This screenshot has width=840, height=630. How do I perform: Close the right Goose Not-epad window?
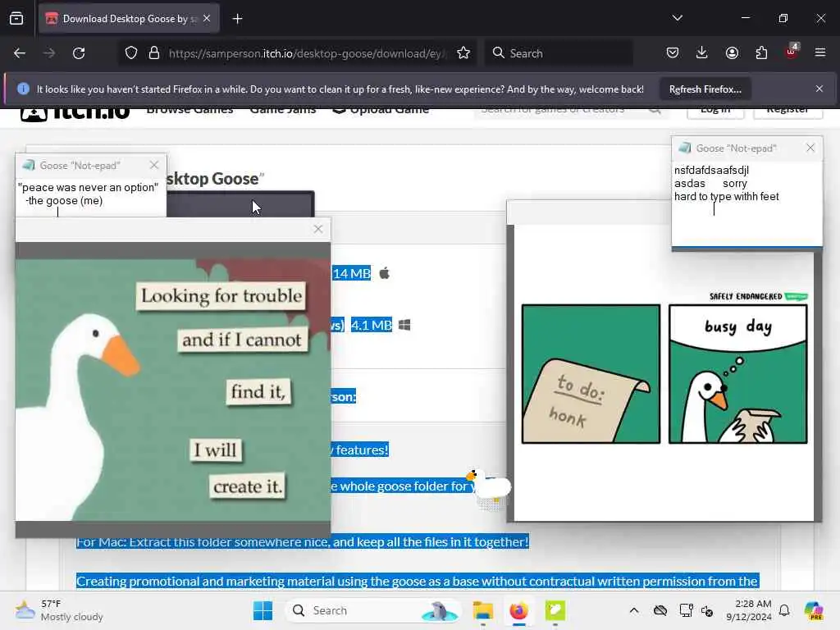(x=810, y=148)
